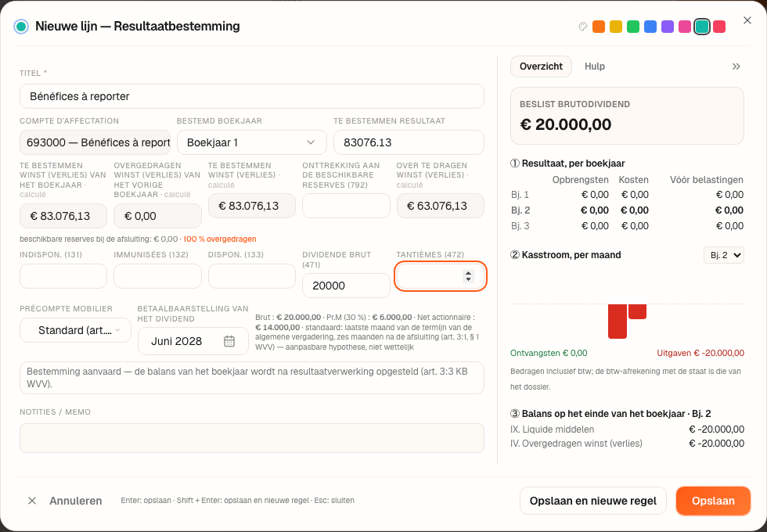Pick the green color swatch
The width and height of the screenshot is (767, 532).
(633, 27)
